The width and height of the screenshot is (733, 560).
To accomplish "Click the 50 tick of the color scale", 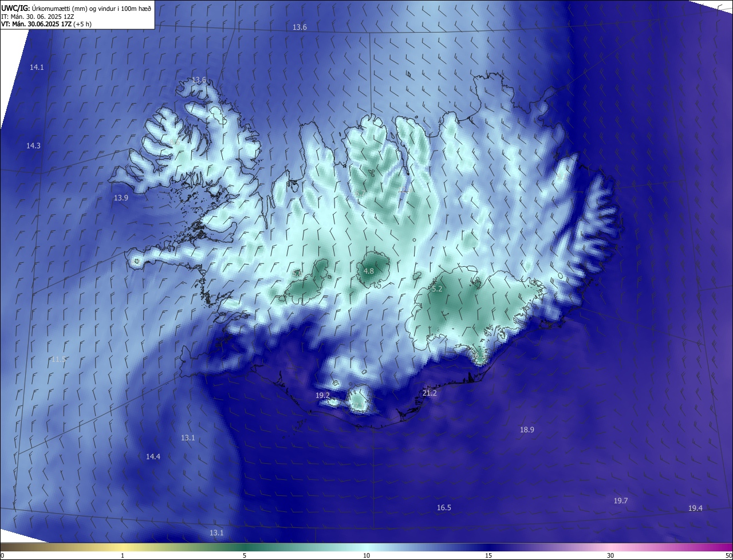I will tap(728, 555).
